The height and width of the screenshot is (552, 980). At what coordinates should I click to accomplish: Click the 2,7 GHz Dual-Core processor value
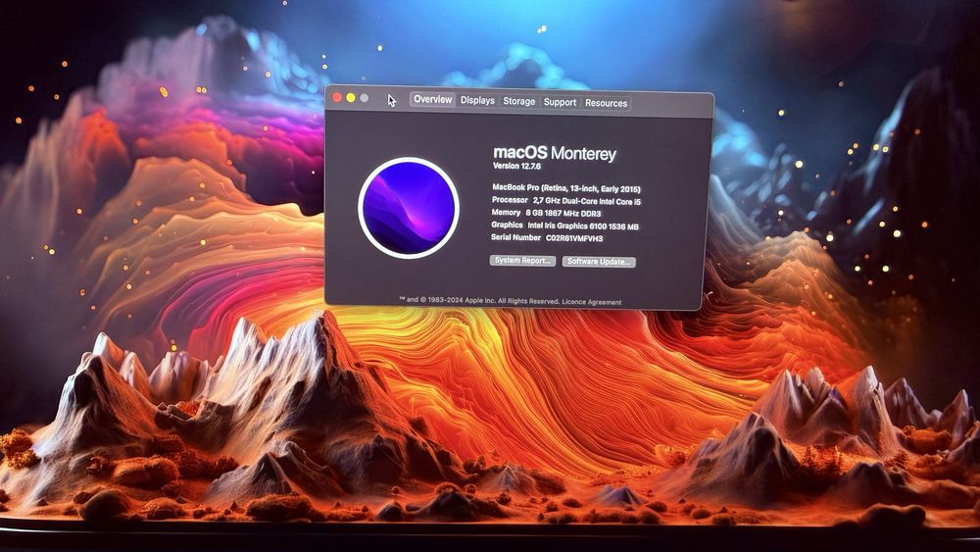pyautogui.click(x=587, y=201)
